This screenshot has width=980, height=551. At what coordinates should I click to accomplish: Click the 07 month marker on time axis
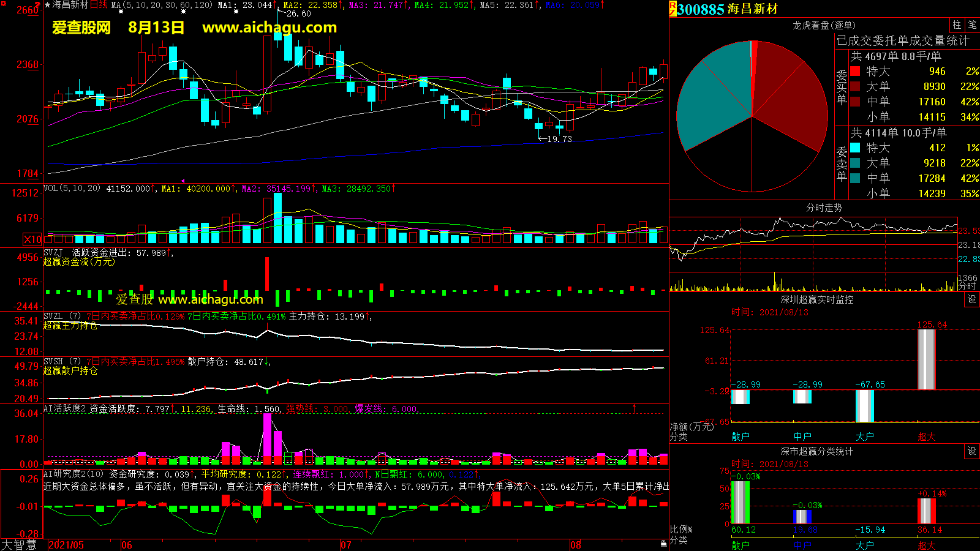346,545
